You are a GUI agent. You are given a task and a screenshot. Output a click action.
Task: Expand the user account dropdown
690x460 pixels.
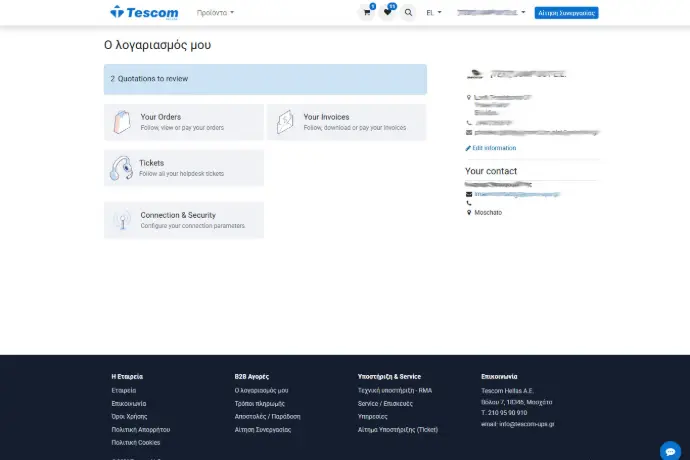490,13
